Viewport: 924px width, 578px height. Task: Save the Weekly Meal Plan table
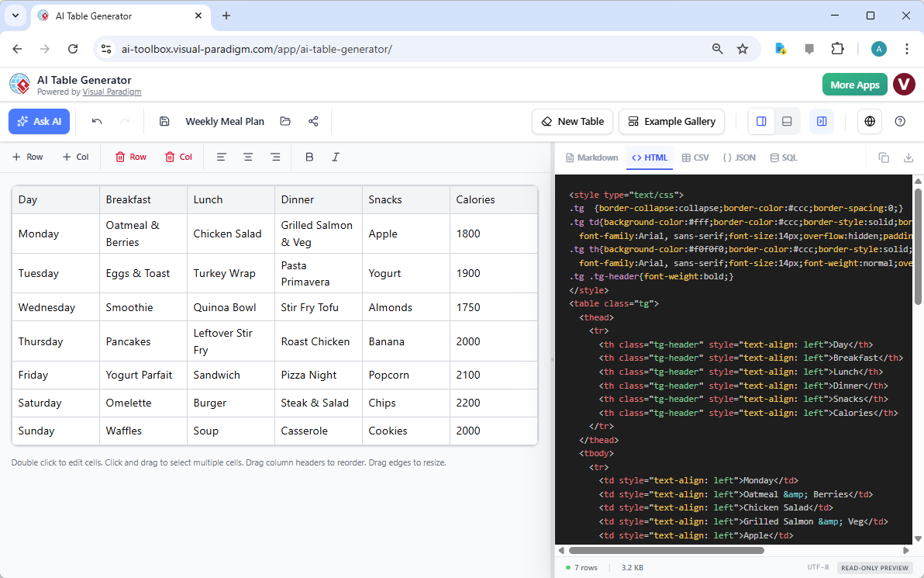click(164, 121)
